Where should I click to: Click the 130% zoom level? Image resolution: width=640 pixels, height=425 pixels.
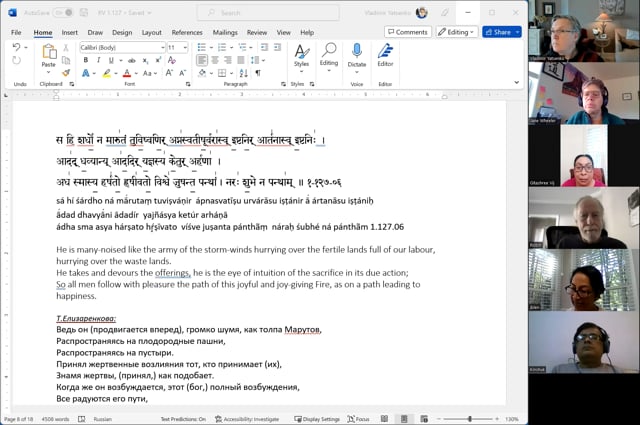(512, 419)
